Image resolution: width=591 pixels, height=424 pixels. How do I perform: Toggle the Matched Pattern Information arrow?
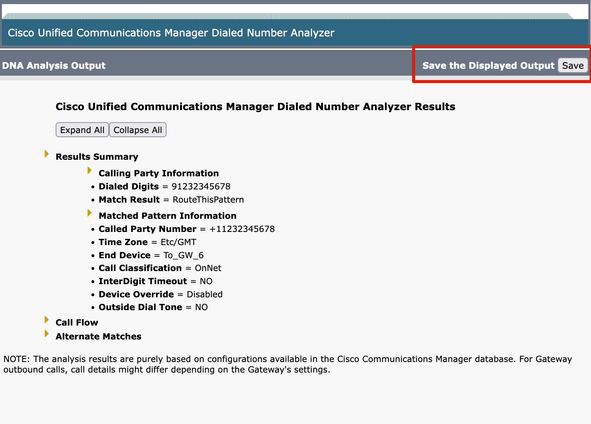pyautogui.click(x=89, y=213)
